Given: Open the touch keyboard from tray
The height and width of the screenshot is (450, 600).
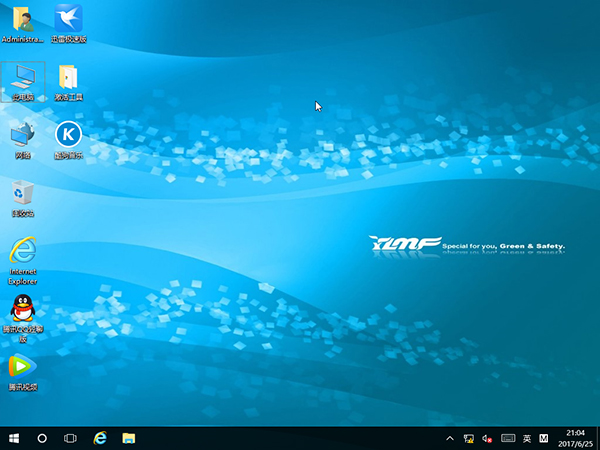Looking at the screenshot, I should (507, 438).
